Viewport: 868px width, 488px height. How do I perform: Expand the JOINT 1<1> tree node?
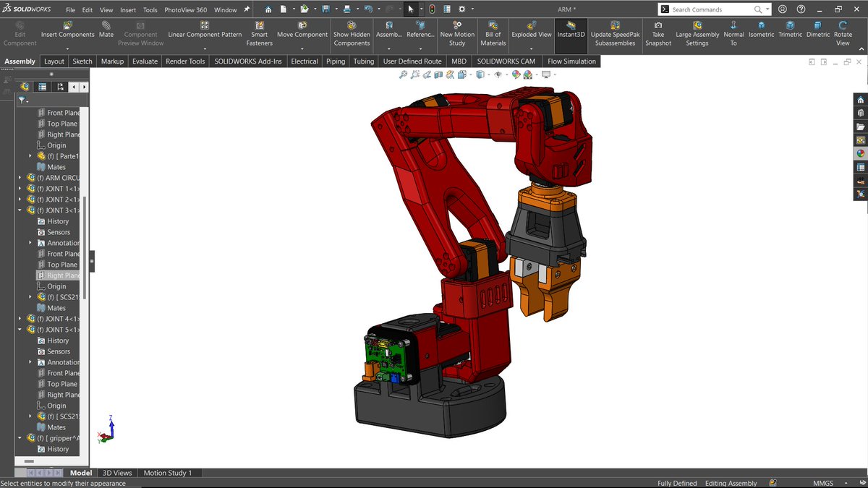[20, 189]
